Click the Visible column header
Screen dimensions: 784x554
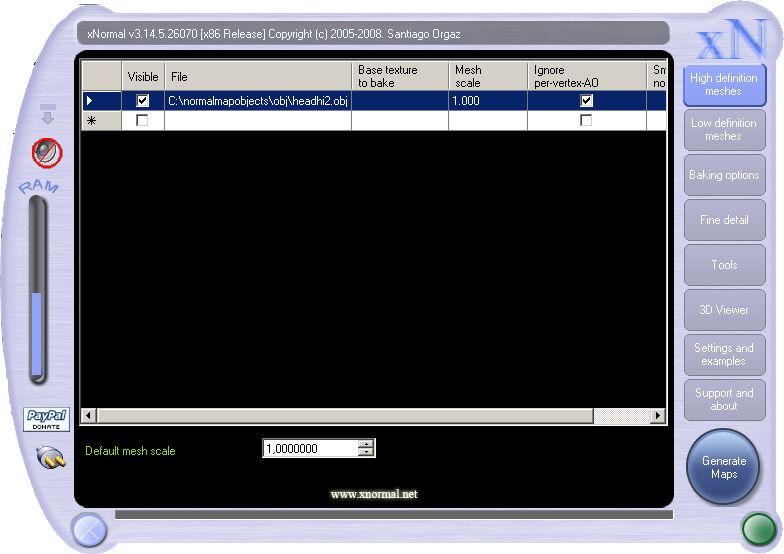[x=143, y=76]
